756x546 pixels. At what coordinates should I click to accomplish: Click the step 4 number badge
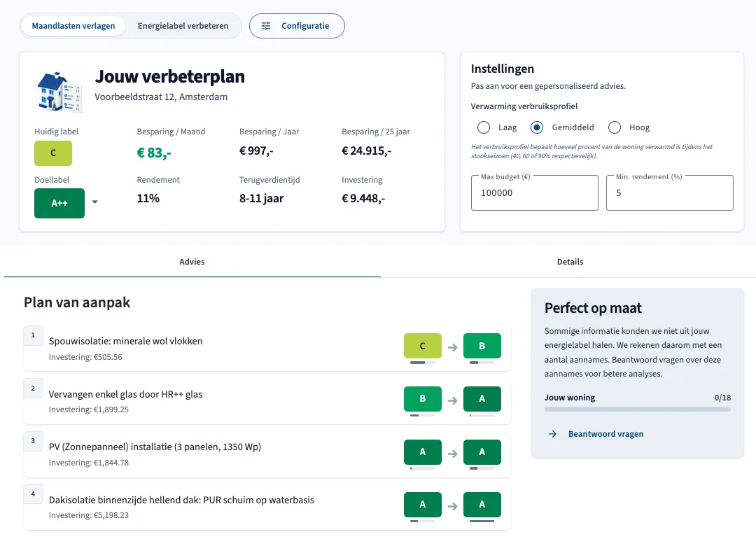pos(34,494)
